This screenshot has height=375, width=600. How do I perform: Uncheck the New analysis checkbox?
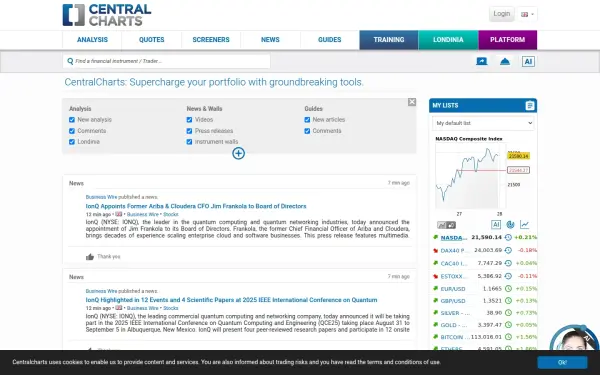coord(72,120)
